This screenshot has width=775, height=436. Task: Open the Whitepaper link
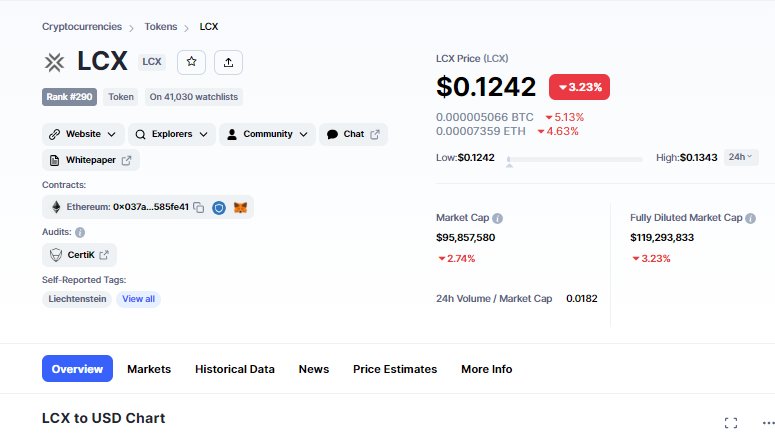(91, 160)
